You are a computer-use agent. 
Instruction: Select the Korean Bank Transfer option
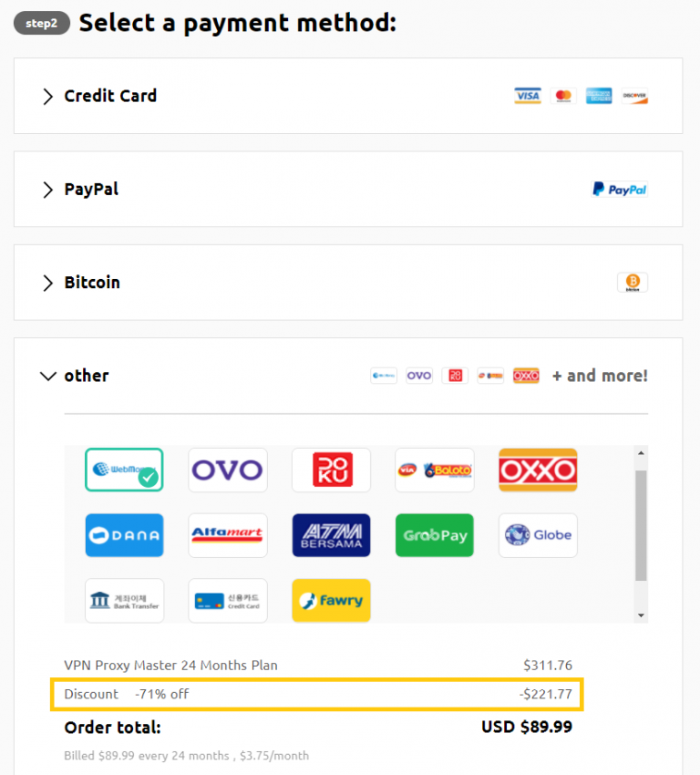[124, 600]
